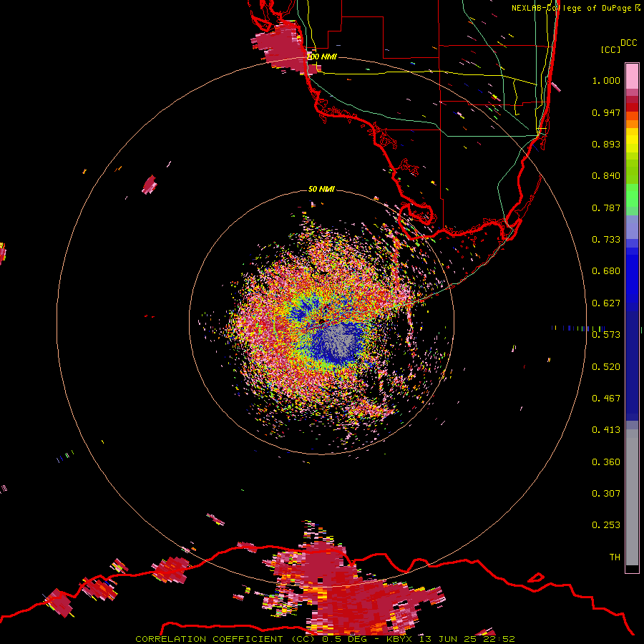Select the 0.253 colorbar value label

click(x=606, y=525)
